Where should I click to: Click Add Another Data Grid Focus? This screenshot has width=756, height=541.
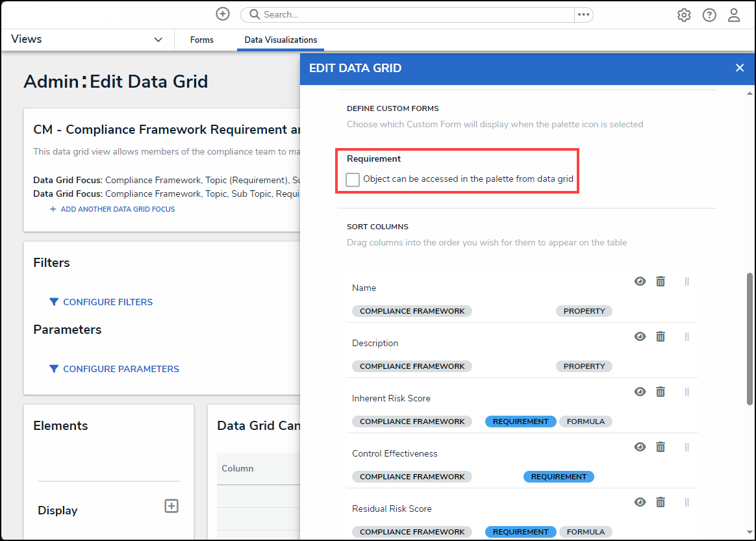pos(117,209)
